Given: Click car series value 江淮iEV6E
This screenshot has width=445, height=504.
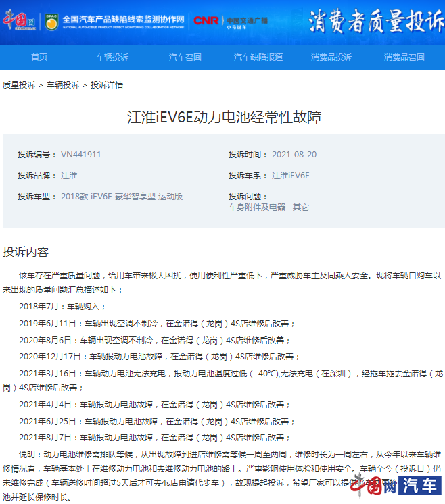Looking at the screenshot, I should point(291,176).
